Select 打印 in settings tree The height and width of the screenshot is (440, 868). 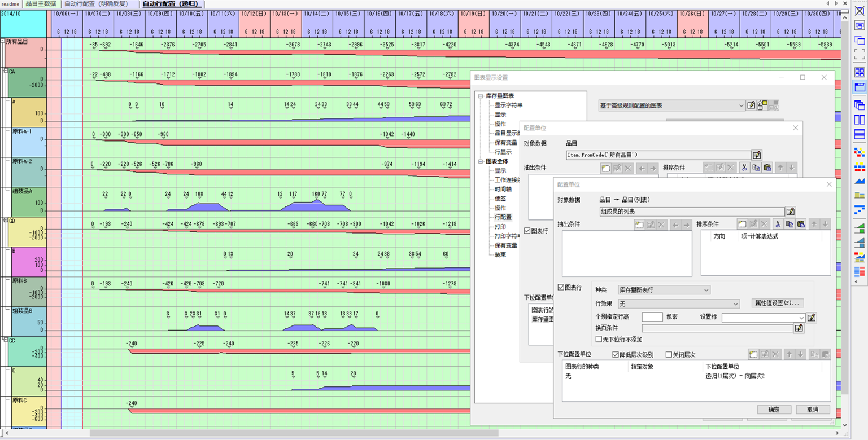[500, 226]
